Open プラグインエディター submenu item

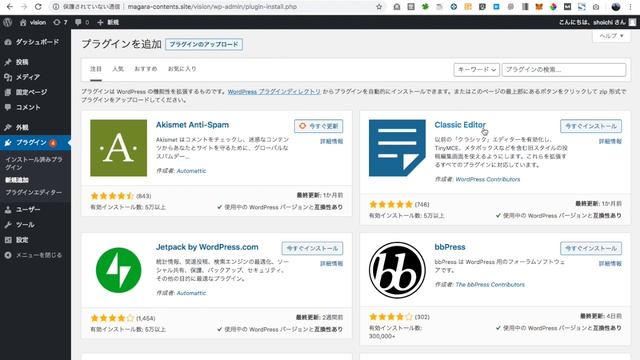click(x=33, y=192)
